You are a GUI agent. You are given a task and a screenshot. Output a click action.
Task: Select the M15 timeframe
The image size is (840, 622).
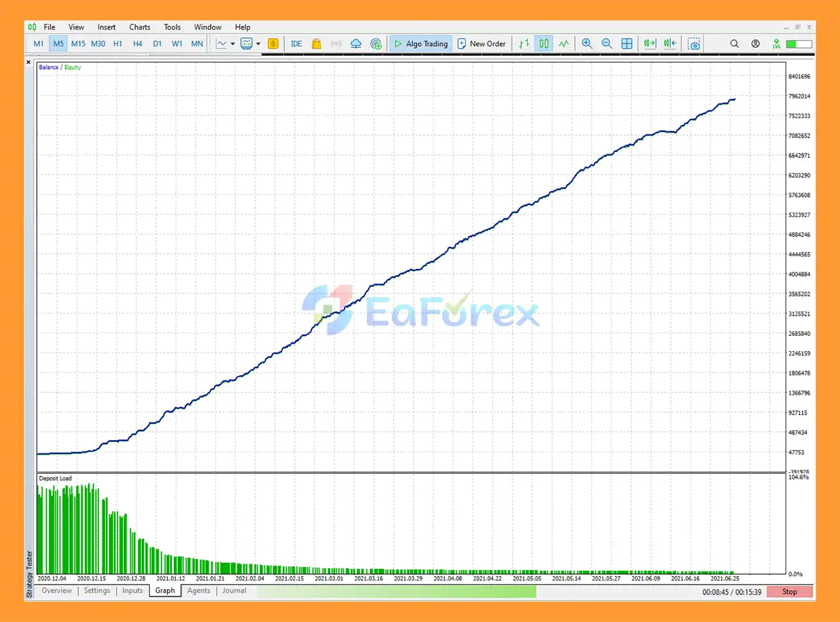click(x=78, y=44)
